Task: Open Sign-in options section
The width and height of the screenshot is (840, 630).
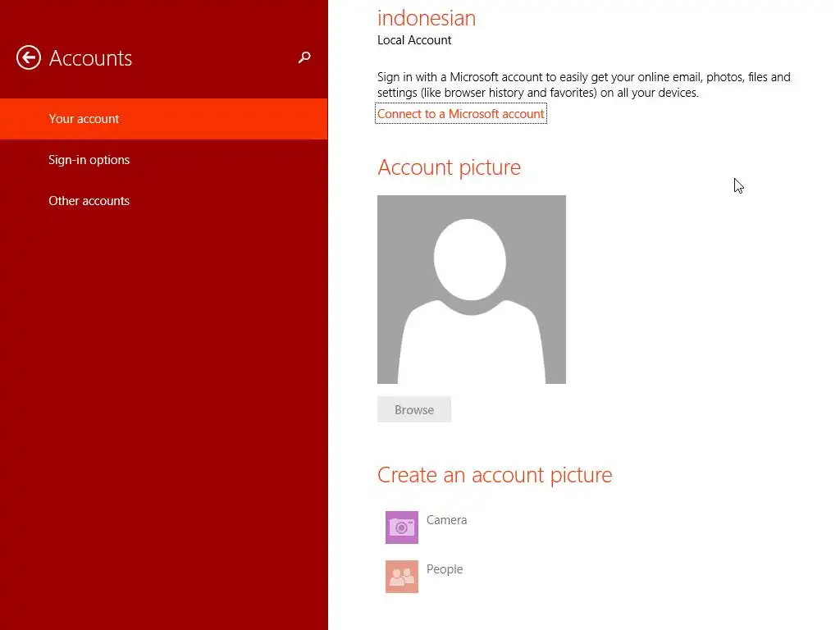Action: coord(164,160)
